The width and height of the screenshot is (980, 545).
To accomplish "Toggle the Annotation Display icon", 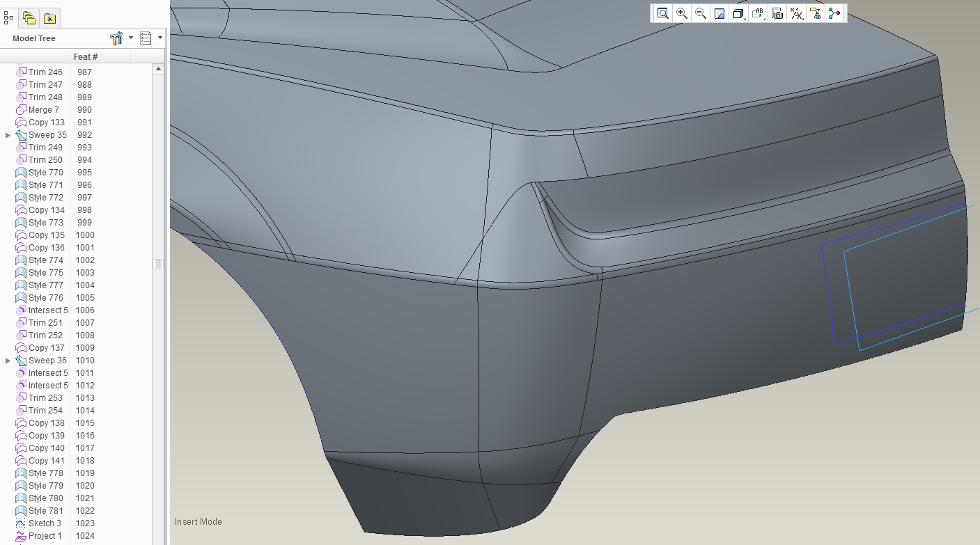I will coord(816,13).
